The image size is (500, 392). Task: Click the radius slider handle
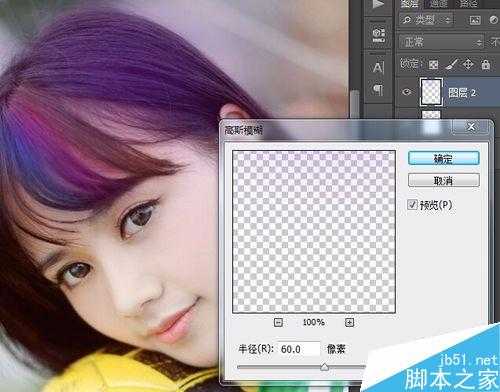click(324, 367)
